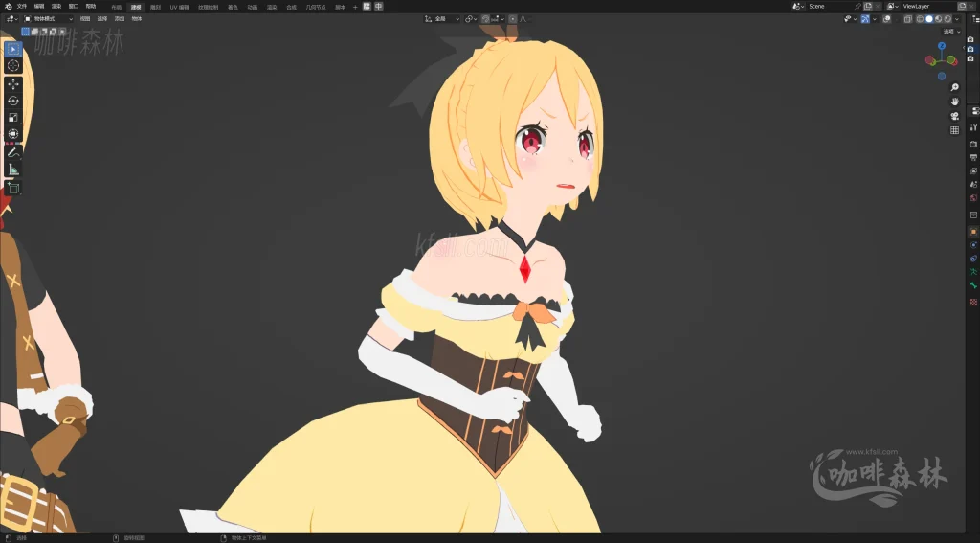This screenshot has width=980, height=543.
Task: Select the Add Cube tool
Action: (13, 188)
